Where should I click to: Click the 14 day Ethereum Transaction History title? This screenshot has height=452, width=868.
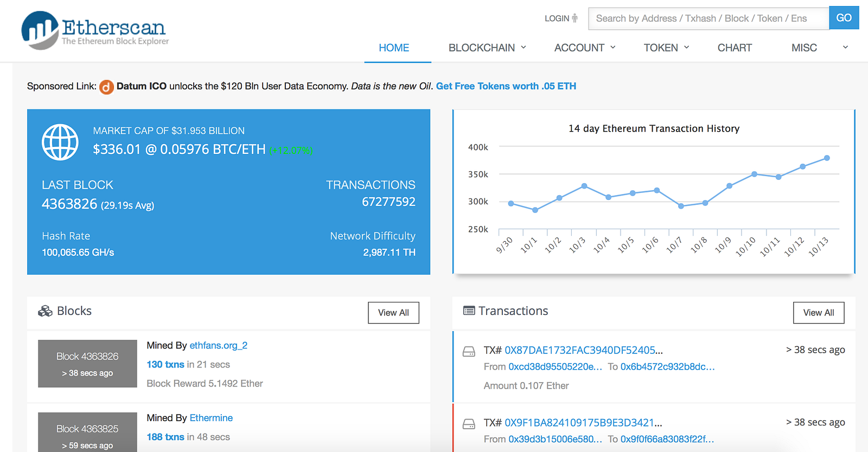pos(654,128)
